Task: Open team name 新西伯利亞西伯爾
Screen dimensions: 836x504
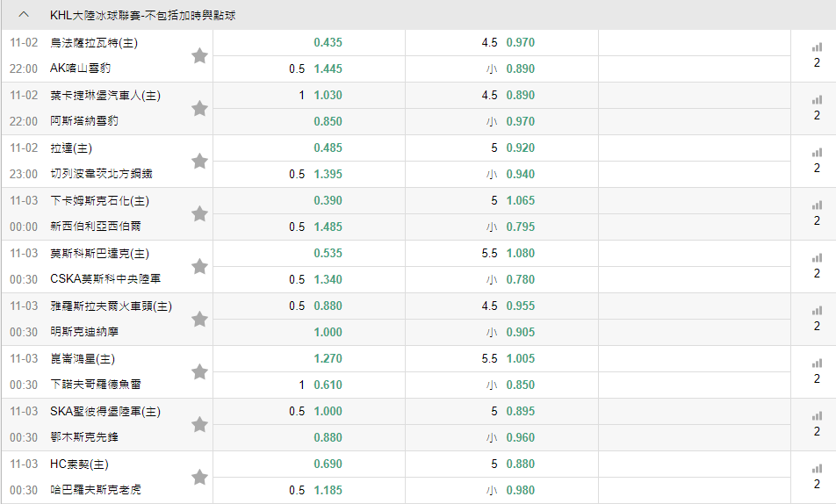Action: coord(96,227)
